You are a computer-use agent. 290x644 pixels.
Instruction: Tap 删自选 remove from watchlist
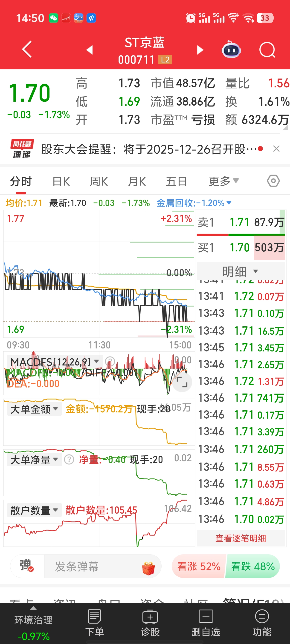(x=206, y=623)
